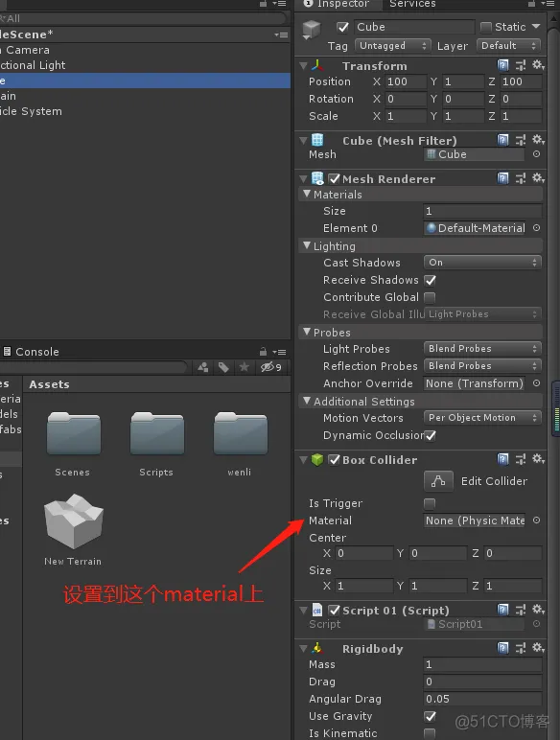The image size is (560, 740).
Task: Open Mesh Filter gear settings menu
Action: click(538, 140)
